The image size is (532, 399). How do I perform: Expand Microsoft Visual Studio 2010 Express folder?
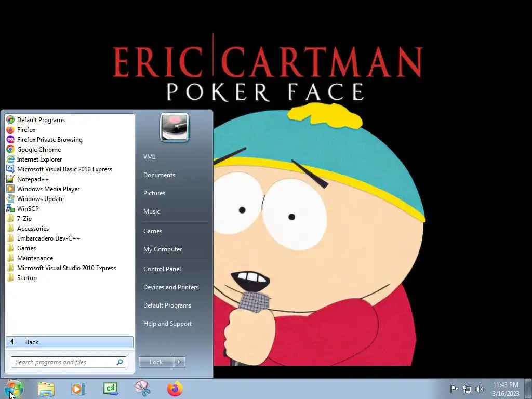[70, 268]
